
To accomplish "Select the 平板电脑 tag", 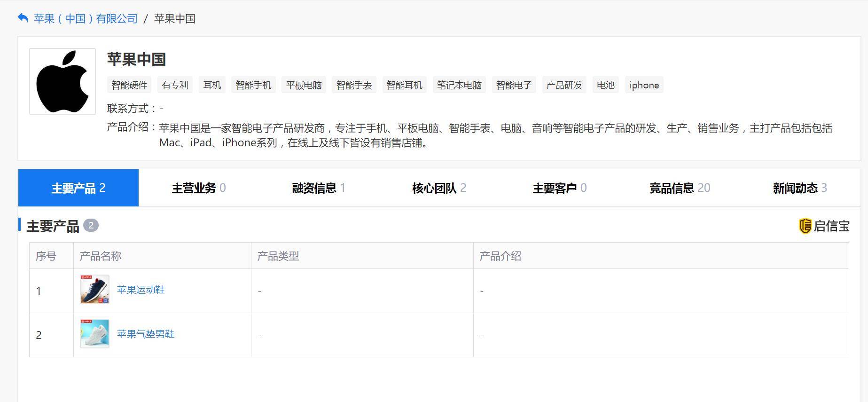I will tap(304, 85).
